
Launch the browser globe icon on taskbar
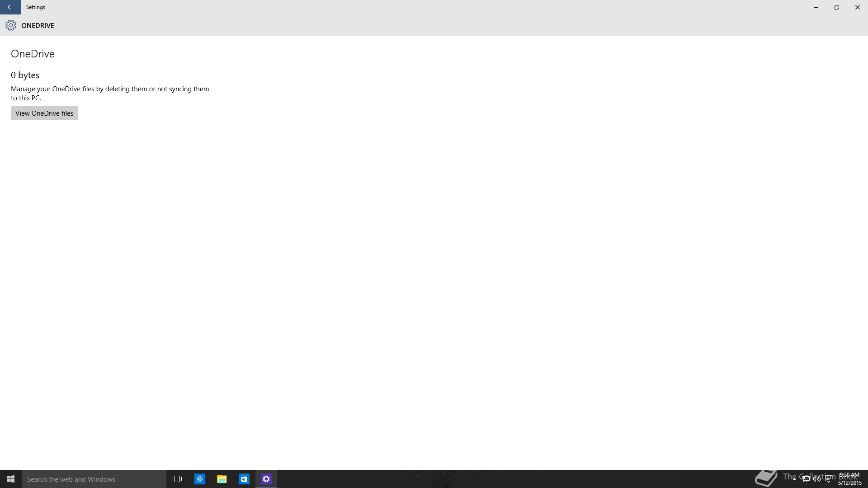coord(199,479)
